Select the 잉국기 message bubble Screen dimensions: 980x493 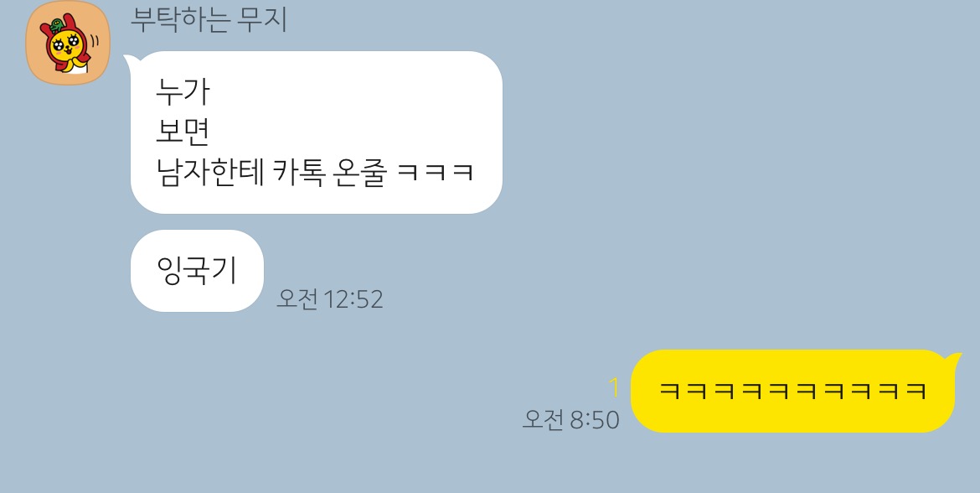click(x=197, y=270)
